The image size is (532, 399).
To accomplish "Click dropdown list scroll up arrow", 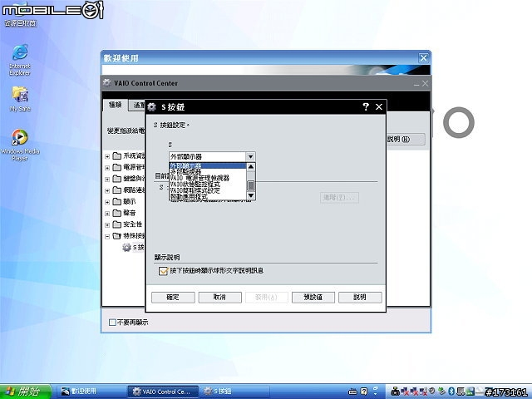I will [x=251, y=166].
